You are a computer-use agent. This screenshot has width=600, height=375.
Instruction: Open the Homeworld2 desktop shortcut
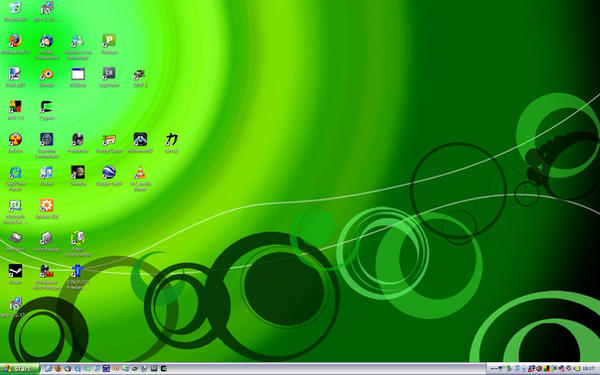click(140, 140)
